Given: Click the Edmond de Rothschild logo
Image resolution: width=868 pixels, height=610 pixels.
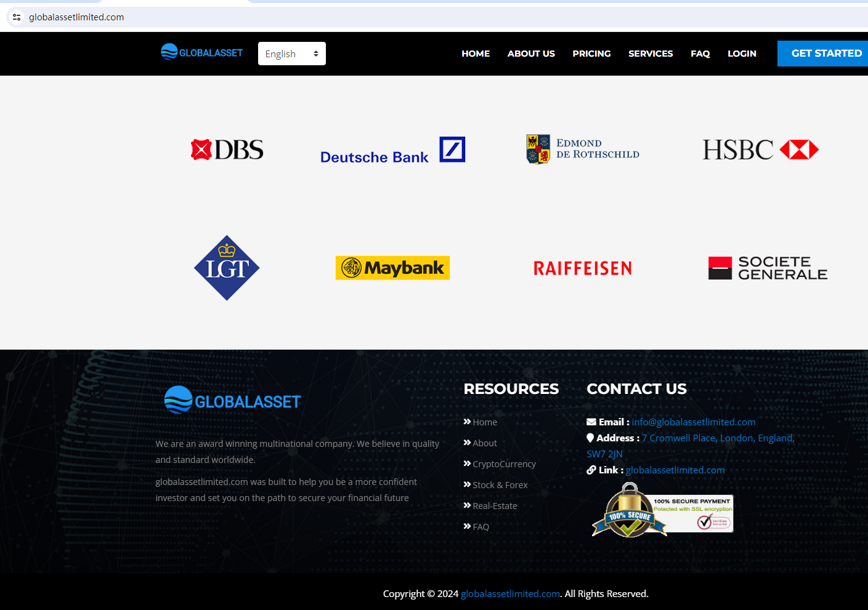Looking at the screenshot, I should click(x=583, y=150).
